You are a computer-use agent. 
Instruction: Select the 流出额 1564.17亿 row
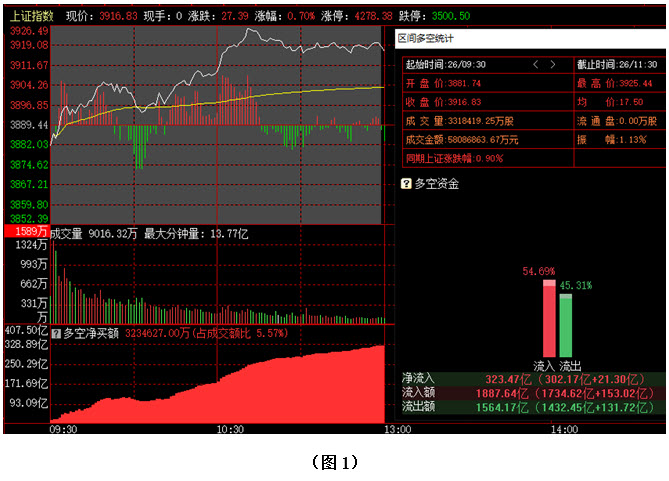(533, 407)
